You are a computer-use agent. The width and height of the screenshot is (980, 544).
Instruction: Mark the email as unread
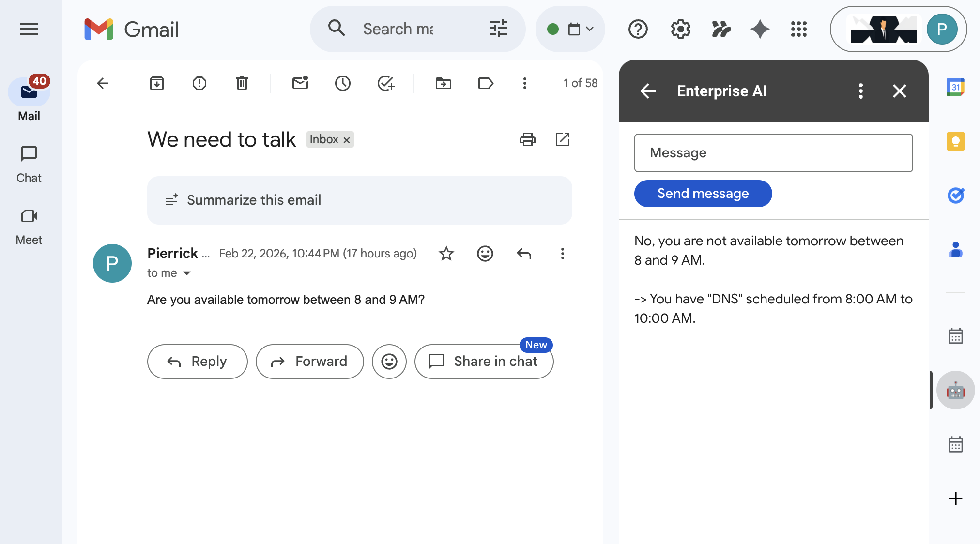click(x=300, y=83)
